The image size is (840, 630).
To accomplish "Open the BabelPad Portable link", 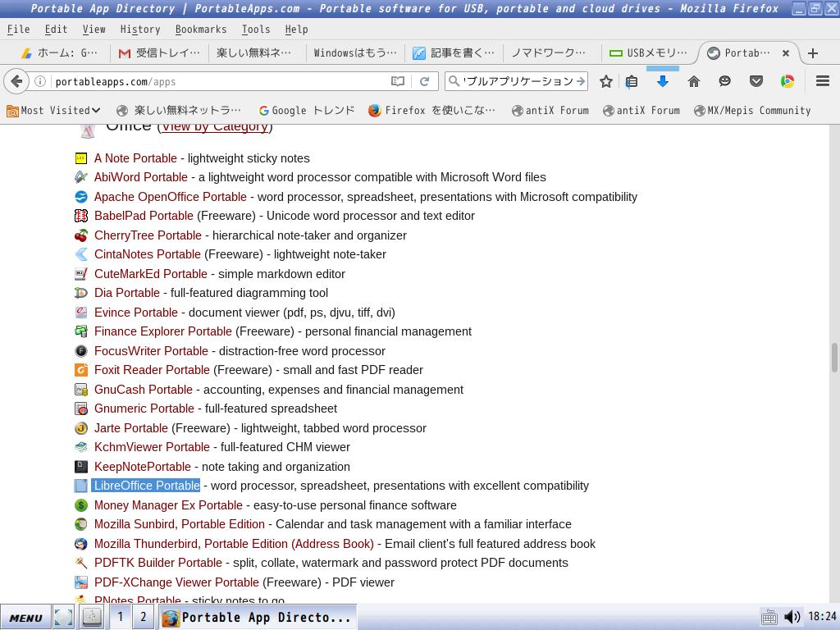I will tap(144, 216).
